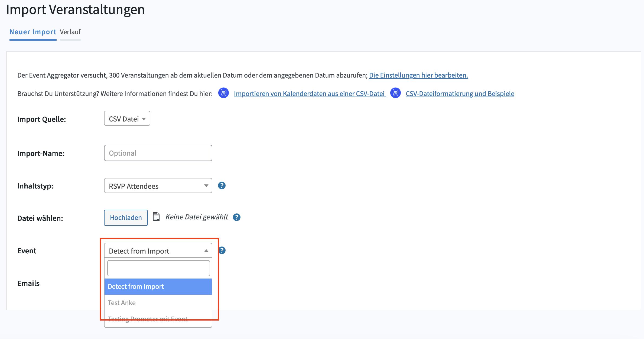644x339 pixels.
Task: Focus the Import-Name optional text field
Action: [x=158, y=153]
